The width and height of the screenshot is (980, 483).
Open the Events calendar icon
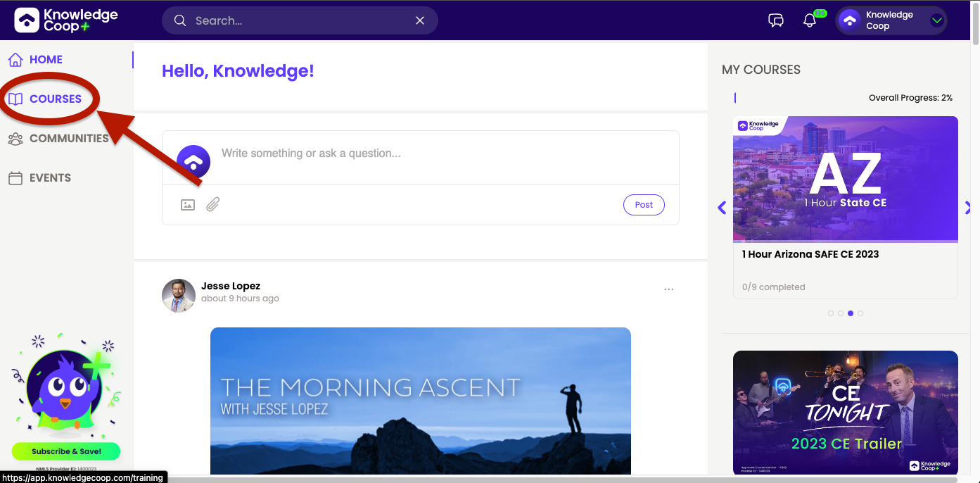[15, 177]
